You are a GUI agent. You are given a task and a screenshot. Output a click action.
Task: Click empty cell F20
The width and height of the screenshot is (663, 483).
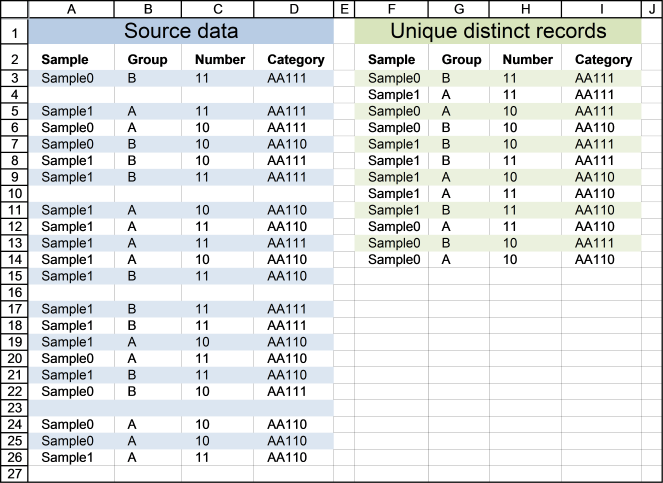391,359
